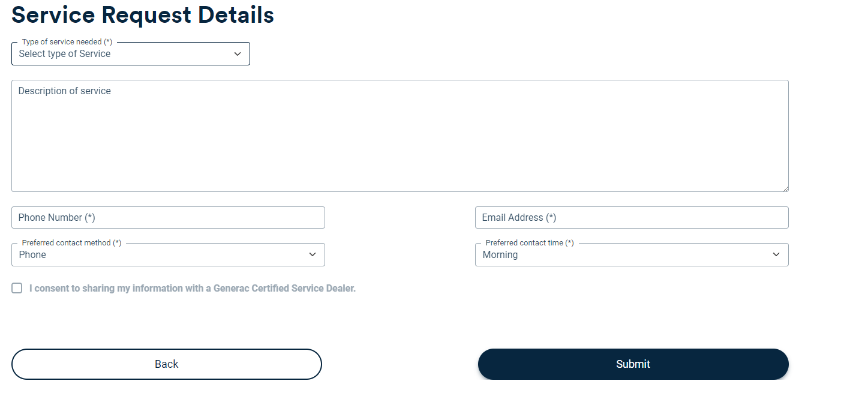Click the textarea resize handle corner
Screen dimensions: 868x393
pyautogui.click(x=786, y=188)
